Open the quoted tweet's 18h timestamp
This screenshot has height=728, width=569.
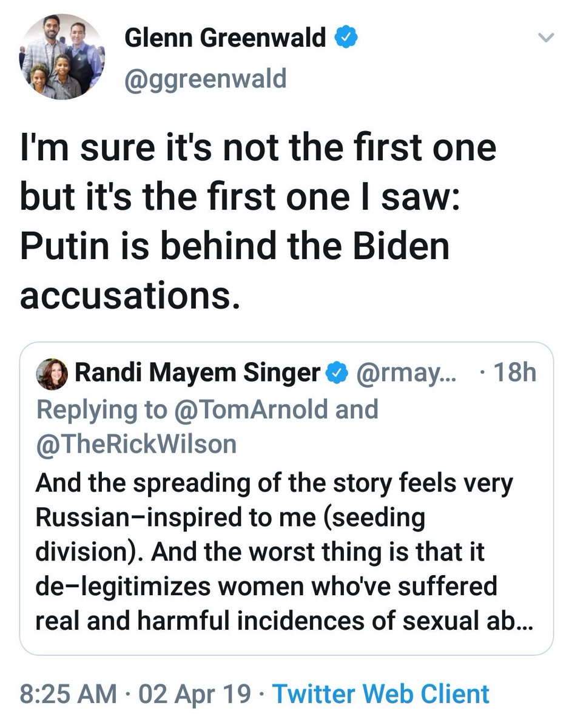516,374
